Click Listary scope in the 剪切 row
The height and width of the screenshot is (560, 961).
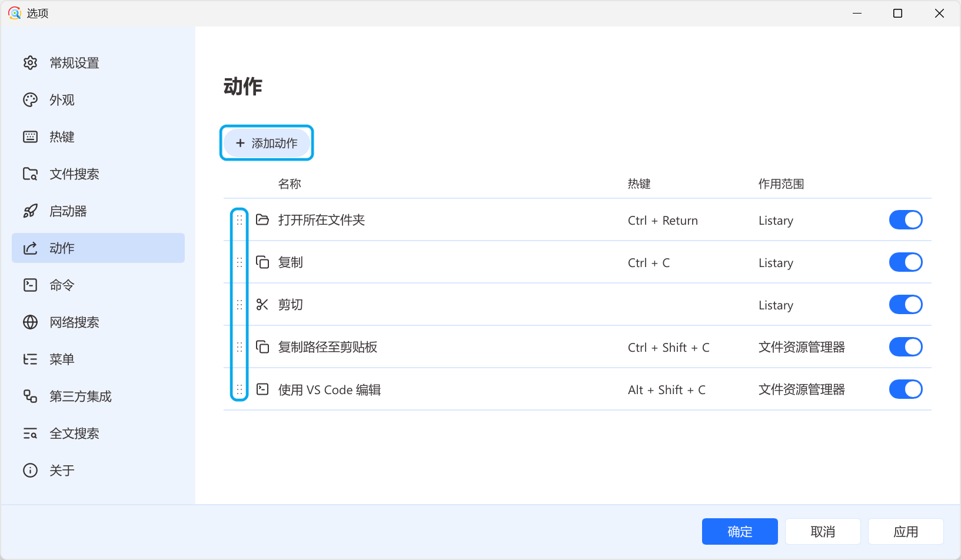pyautogui.click(x=776, y=305)
